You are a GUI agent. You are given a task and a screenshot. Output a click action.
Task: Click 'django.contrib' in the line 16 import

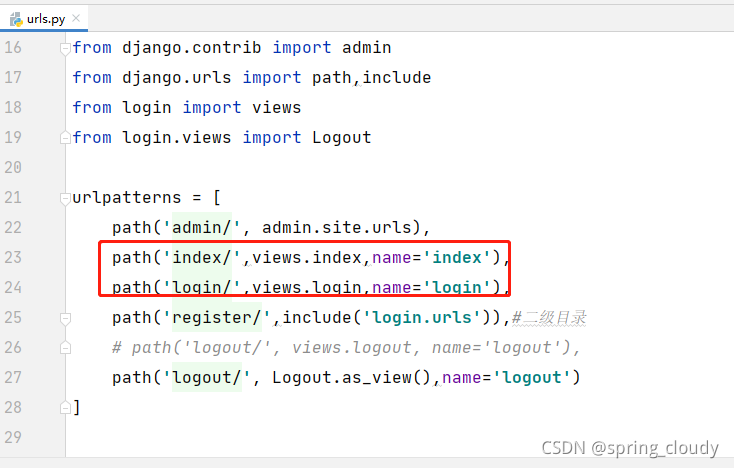[x=191, y=48]
